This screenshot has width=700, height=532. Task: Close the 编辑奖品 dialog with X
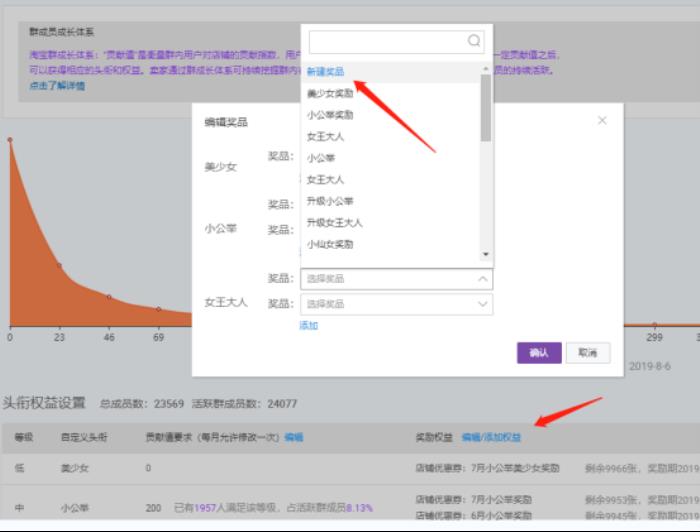tap(602, 120)
